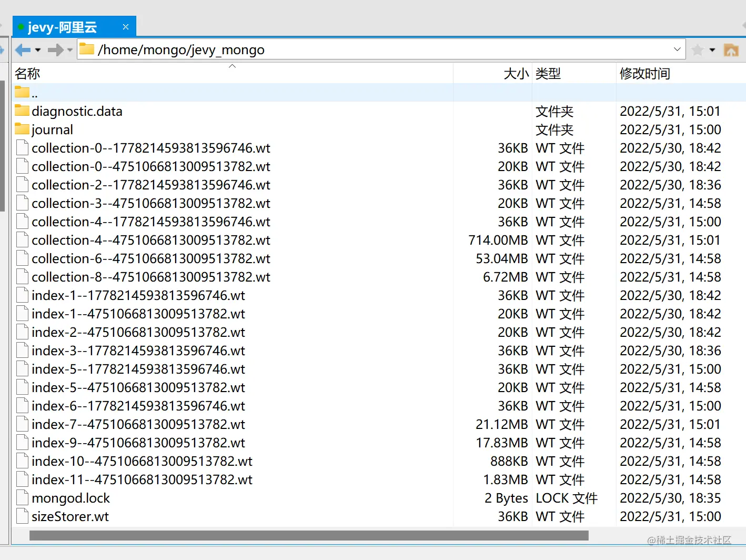The image size is (746, 560).
Task: Select the mongod.lock file name
Action: [x=70, y=498]
